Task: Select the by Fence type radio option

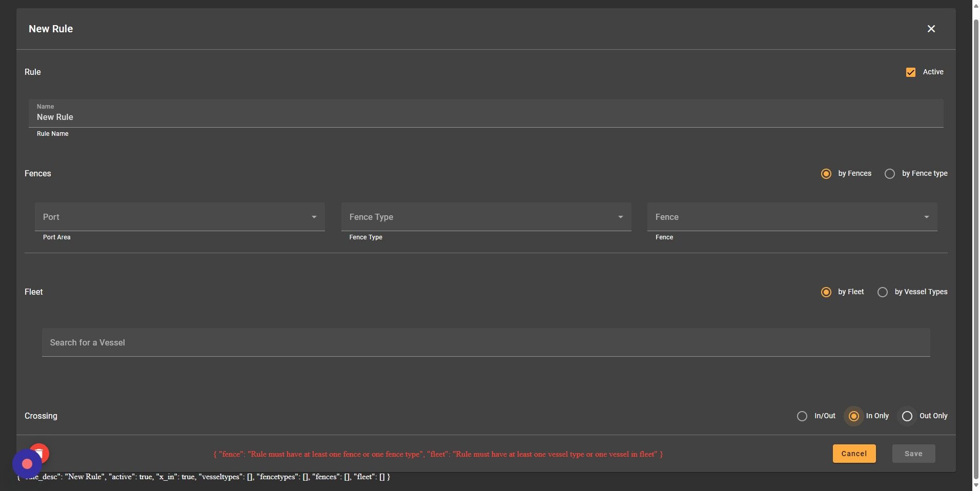Action: tap(889, 174)
